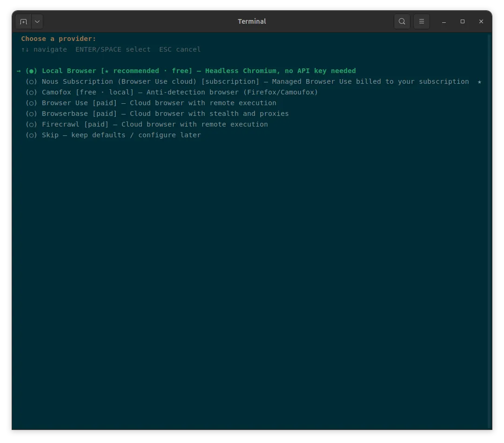This screenshot has width=504, height=443.
Task: Minimize the Terminal window
Action: tap(444, 21)
